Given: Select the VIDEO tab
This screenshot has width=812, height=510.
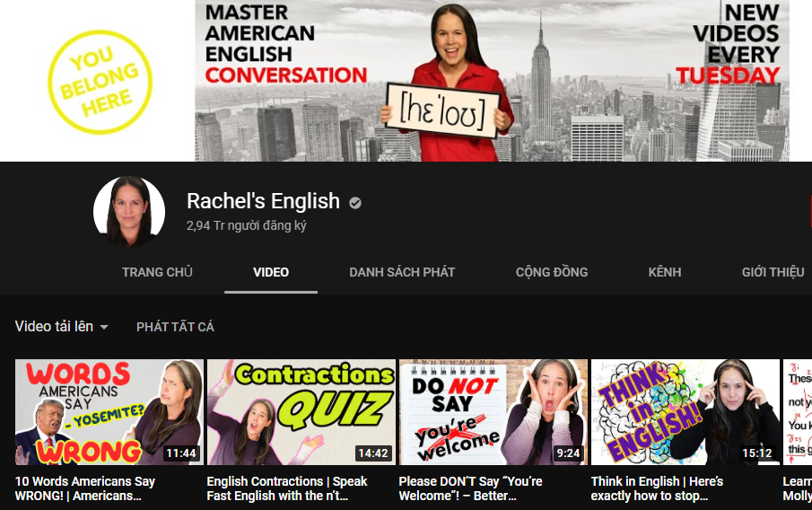Looking at the screenshot, I should [271, 272].
